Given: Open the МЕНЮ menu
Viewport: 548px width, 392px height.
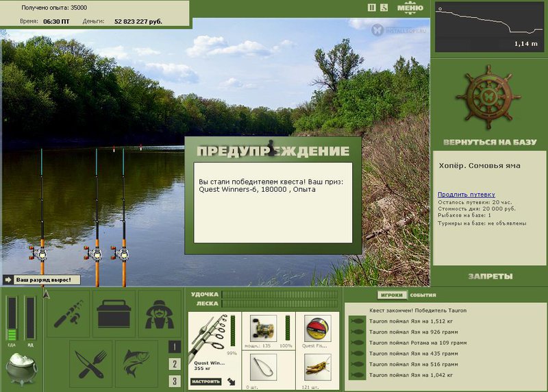Looking at the screenshot, I should 410,8.
